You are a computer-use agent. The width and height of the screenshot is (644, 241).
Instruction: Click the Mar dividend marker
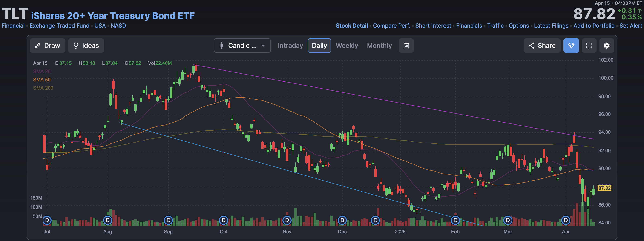tap(508, 220)
